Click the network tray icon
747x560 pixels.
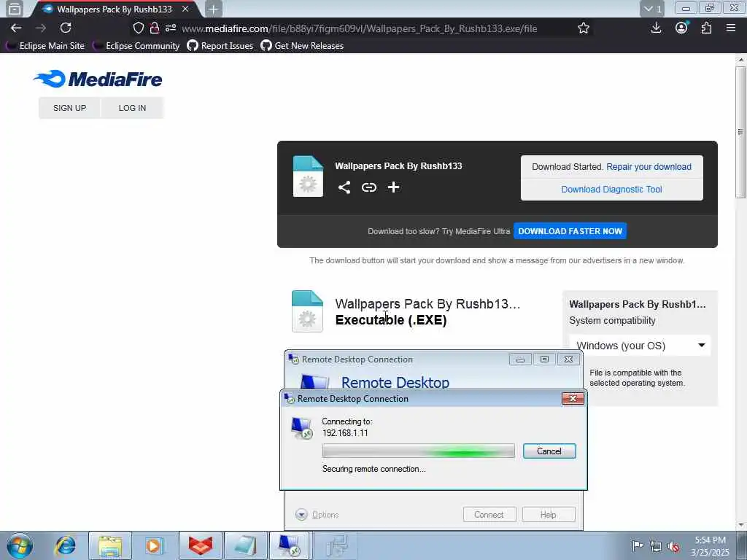(656, 546)
